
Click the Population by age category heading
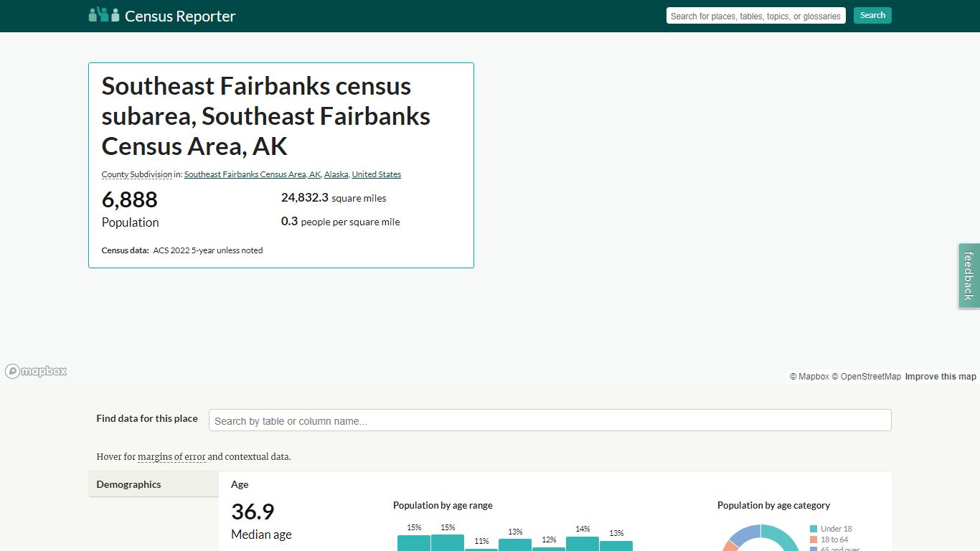coord(773,505)
